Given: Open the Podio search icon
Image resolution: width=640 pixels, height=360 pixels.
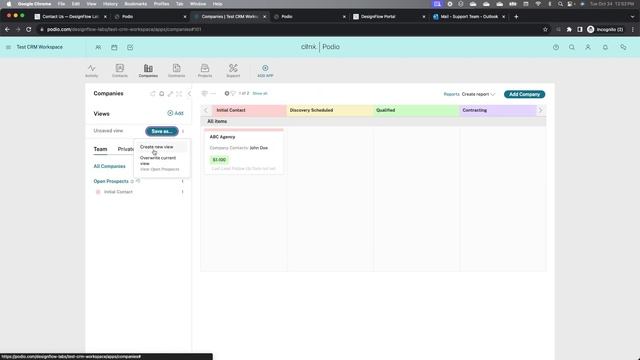Looking at the screenshot, I should click(x=572, y=47).
